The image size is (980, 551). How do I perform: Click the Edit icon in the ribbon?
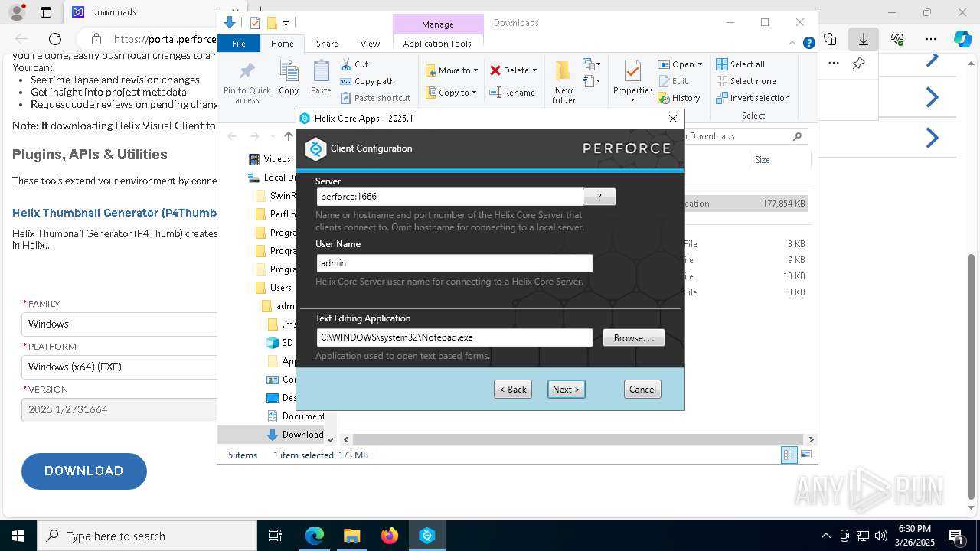[x=664, y=81]
